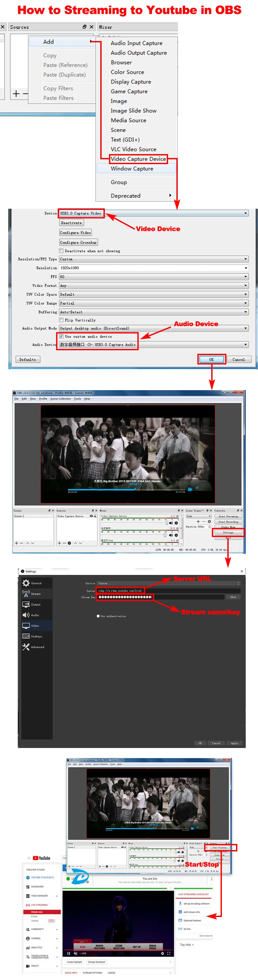Toggle Use custom audio device checkbox
The image size is (258, 980).
click(x=61, y=336)
